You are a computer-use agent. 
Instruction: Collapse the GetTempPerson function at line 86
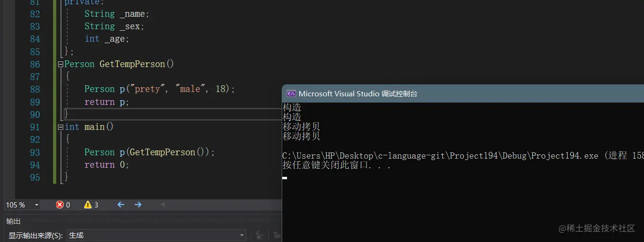point(60,64)
